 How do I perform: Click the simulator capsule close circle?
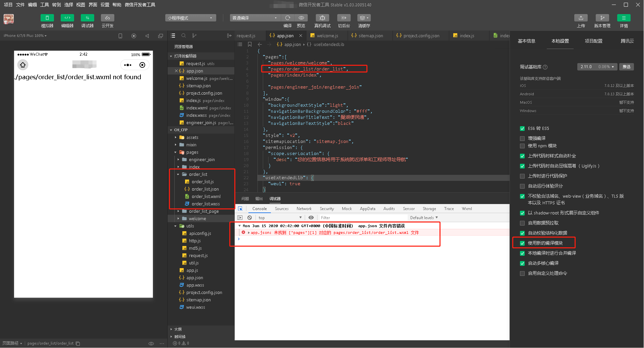point(142,65)
